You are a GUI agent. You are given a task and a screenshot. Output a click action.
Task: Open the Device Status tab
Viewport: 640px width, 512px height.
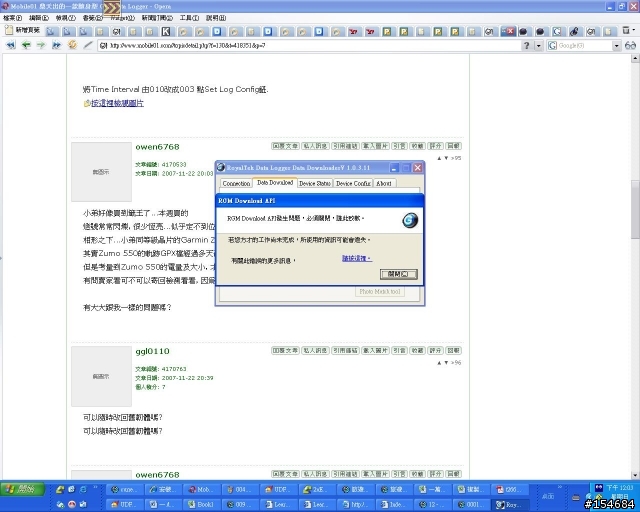(x=315, y=183)
